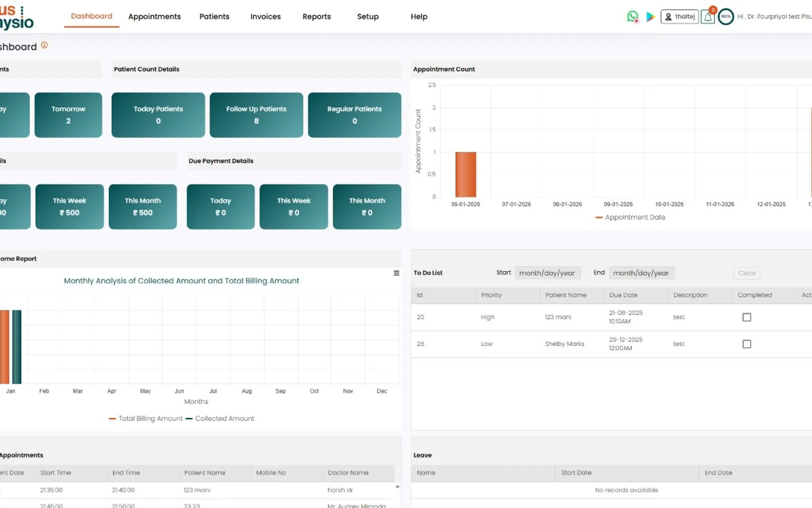Image resolution: width=812 pixels, height=508 pixels.
Task: Open the Follow Up Patients card
Action: click(256, 115)
